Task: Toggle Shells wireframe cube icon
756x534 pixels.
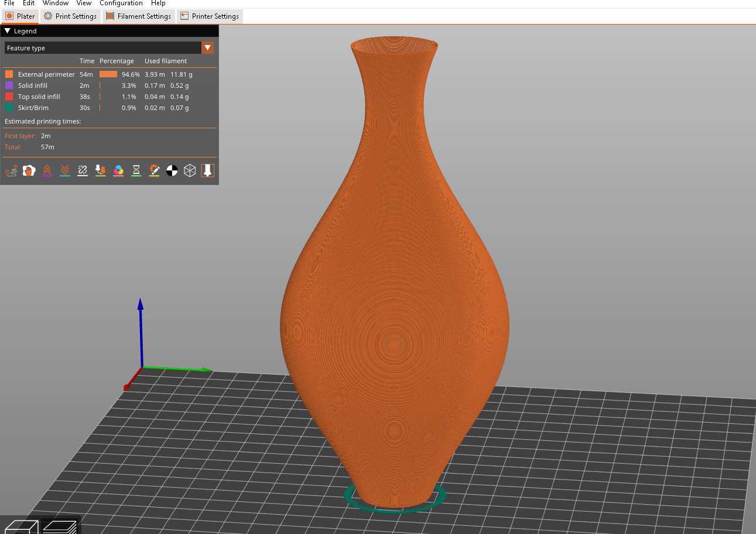Action: pyautogui.click(x=190, y=170)
